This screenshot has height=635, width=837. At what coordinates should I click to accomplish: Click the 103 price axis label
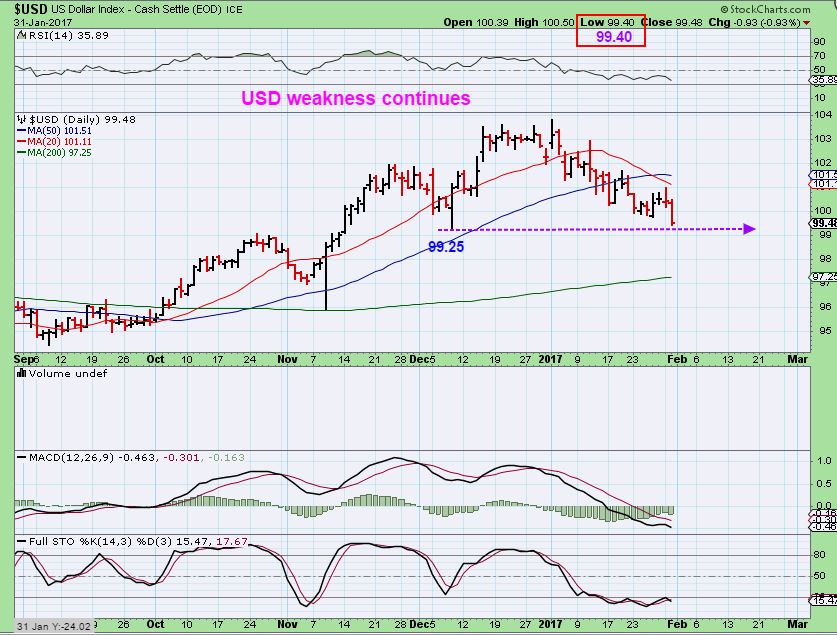click(x=823, y=139)
